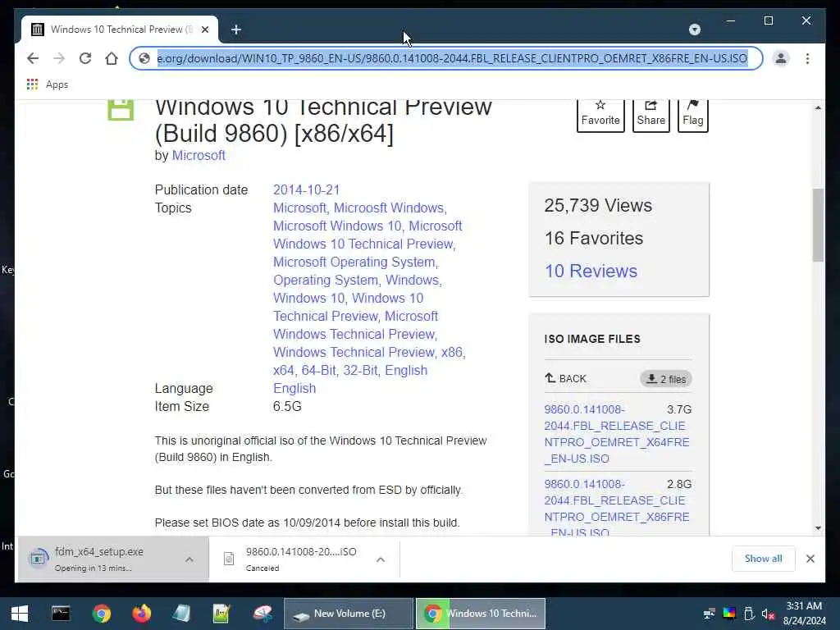This screenshot has height=630, width=840.
Task: Click the 16 Favorites text
Action: tap(594, 239)
